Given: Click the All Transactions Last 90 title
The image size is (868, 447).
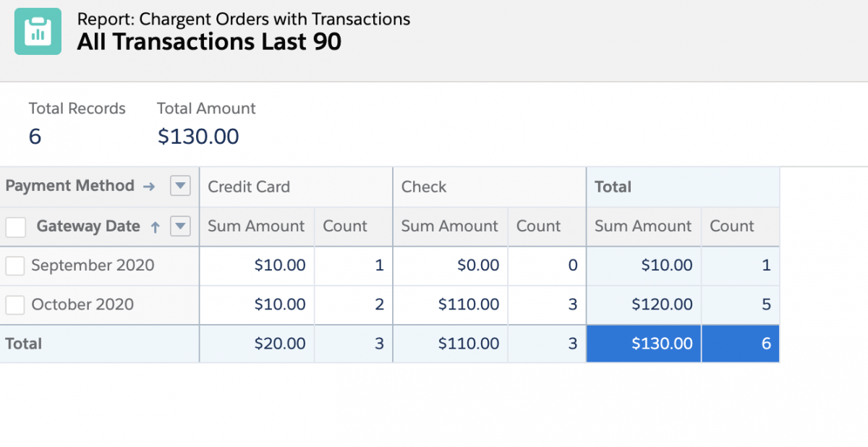Looking at the screenshot, I should pyautogui.click(x=209, y=42).
